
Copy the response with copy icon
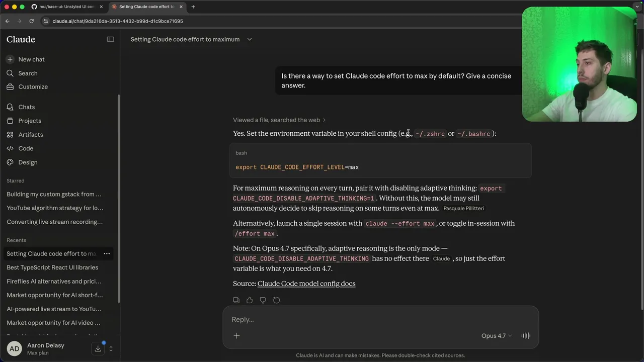tap(236, 300)
